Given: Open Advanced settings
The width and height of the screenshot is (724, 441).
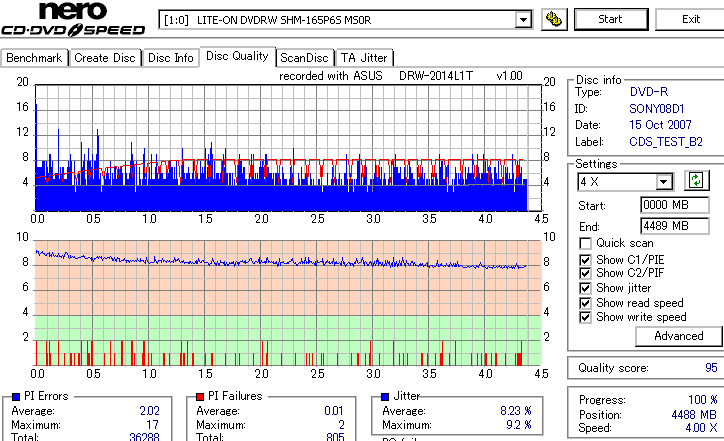Looking at the screenshot, I should pos(678,336).
